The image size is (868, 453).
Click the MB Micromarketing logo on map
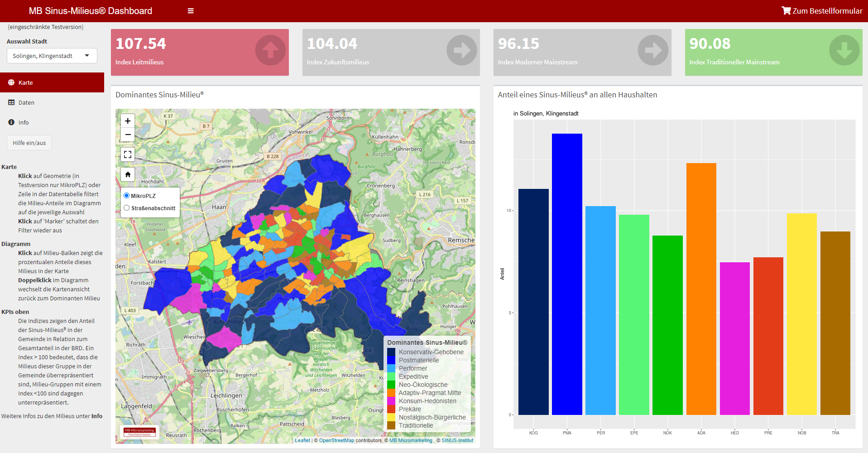tap(139, 432)
